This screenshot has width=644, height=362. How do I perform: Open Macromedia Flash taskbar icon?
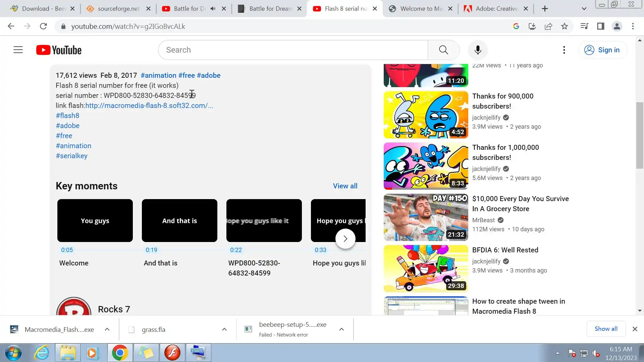click(x=172, y=353)
